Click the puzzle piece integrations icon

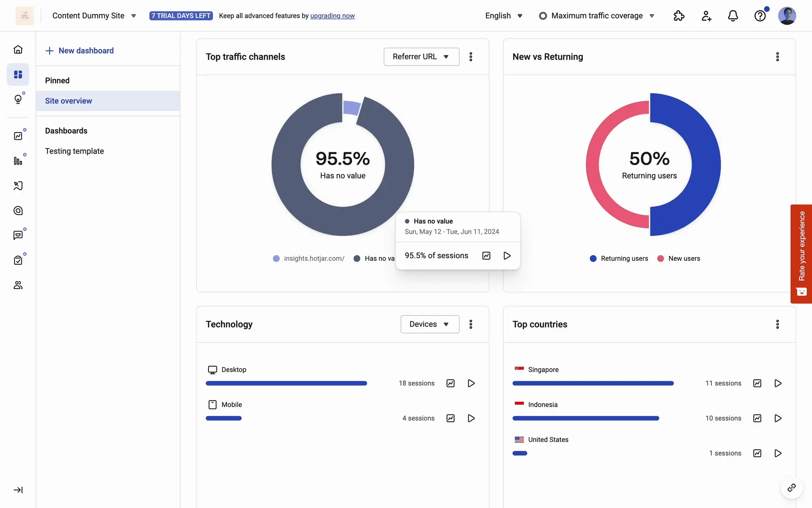(x=679, y=16)
